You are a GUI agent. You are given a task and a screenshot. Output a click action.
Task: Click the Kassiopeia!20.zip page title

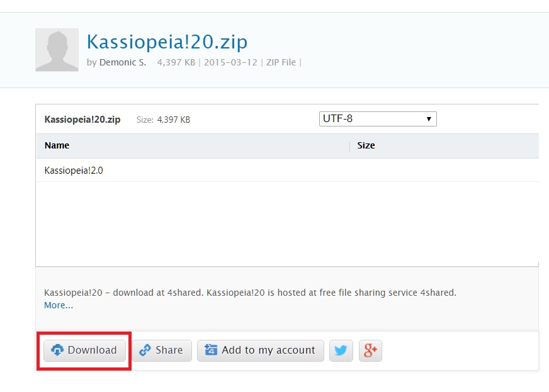click(167, 42)
